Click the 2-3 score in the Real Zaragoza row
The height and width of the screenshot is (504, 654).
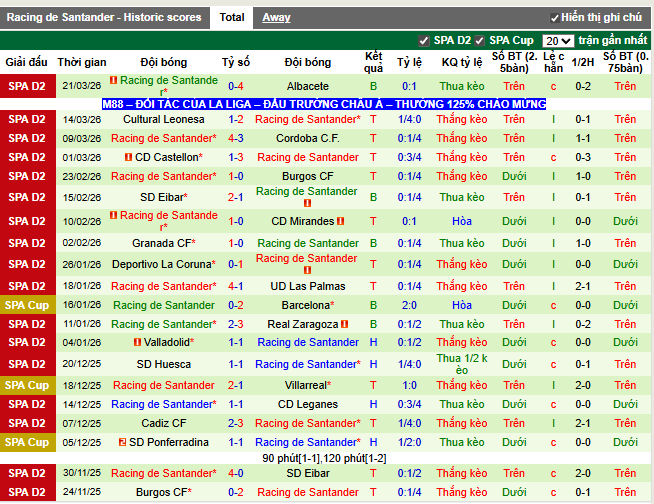236,324
